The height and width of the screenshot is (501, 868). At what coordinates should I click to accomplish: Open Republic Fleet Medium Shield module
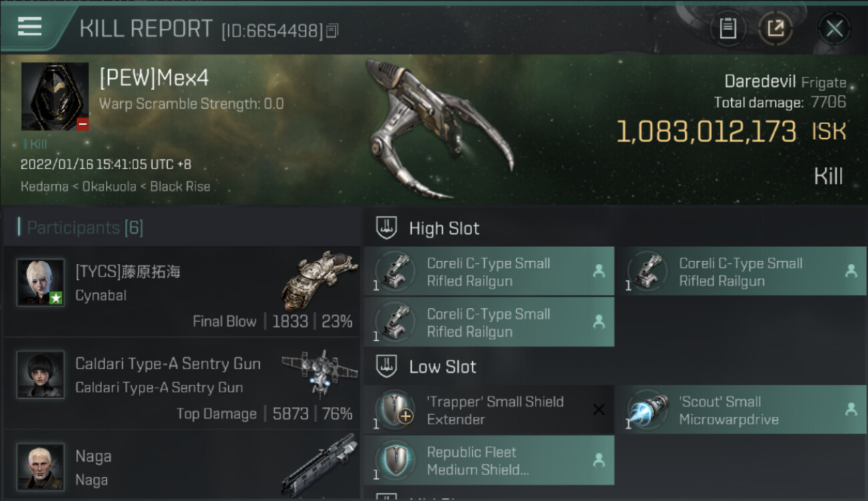[489, 460]
